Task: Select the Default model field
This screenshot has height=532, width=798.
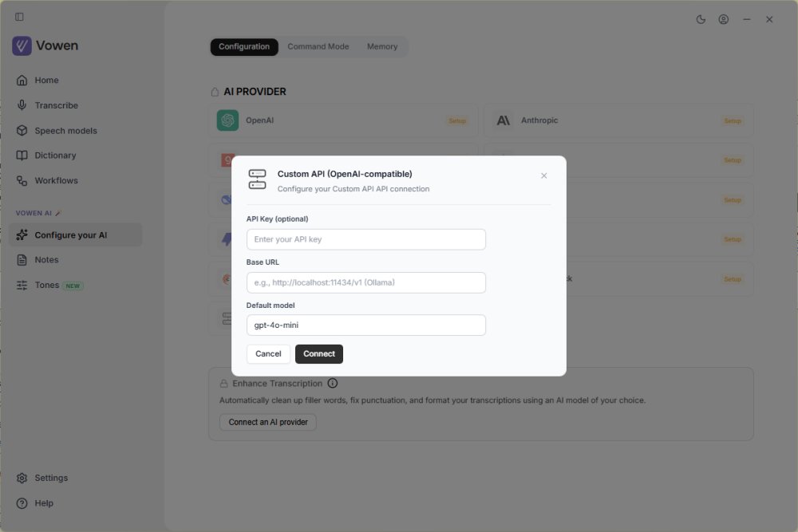Action: pos(366,325)
